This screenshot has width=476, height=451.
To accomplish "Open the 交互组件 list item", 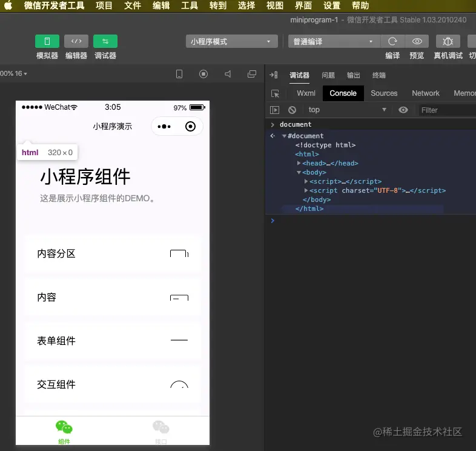I will point(113,384).
